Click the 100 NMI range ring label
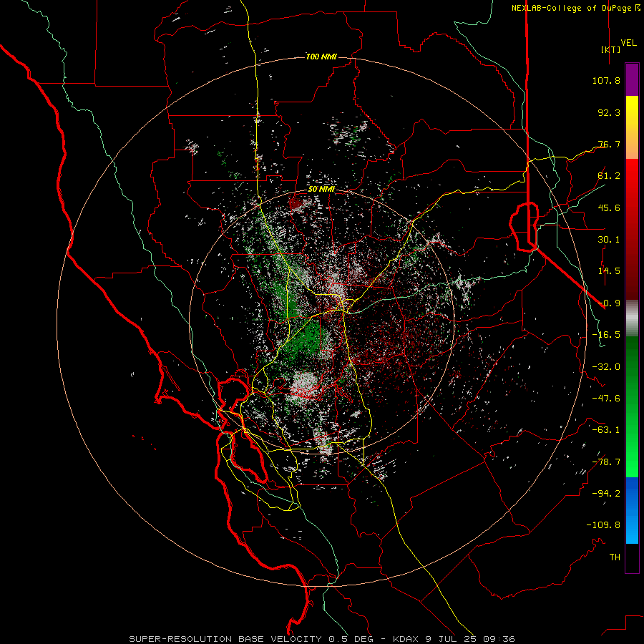Image resolution: width=644 pixels, height=644 pixels. 321,57
